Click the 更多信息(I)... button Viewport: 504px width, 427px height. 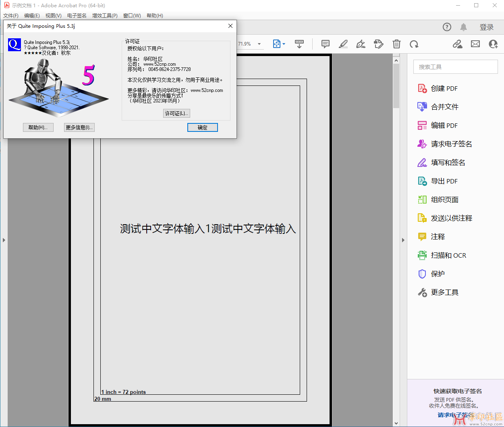tap(79, 127)
